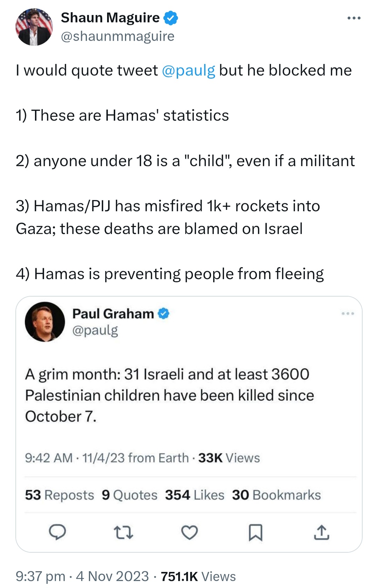The width and height of the screenshot is (378, 588).
Task: Click the Shaun Maguire display name
Action: pyautogui.click(x=110, y=17)
